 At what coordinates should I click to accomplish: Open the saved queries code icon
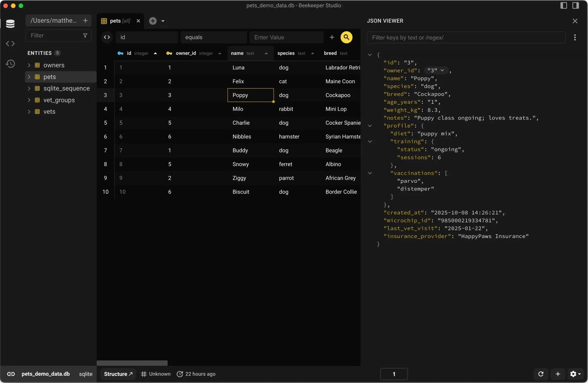[10, 44]
